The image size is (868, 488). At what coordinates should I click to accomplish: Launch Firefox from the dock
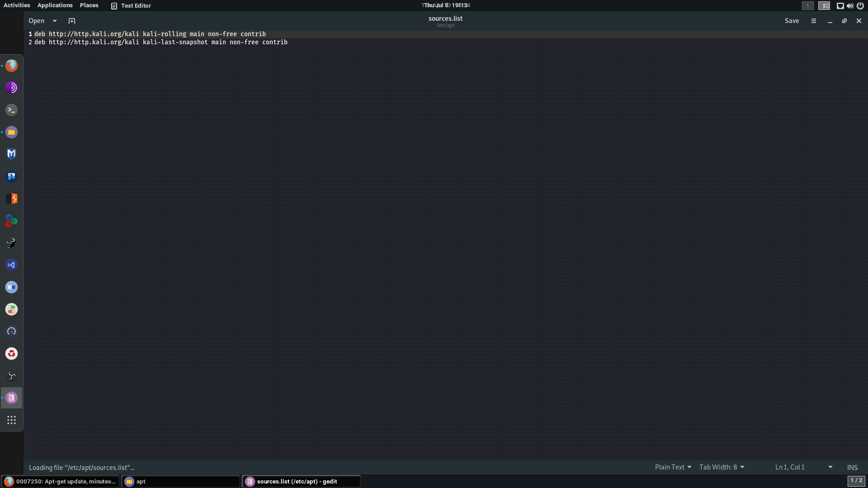pos(12,66)
